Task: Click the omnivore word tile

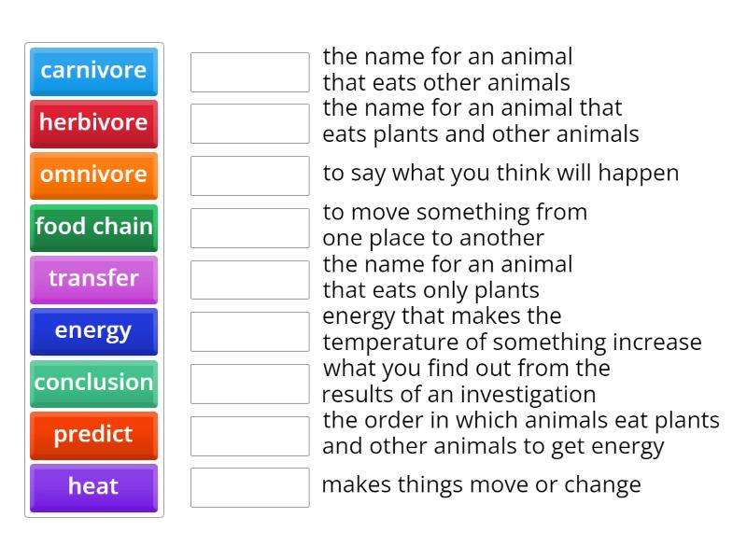Action: click(93, 175)
